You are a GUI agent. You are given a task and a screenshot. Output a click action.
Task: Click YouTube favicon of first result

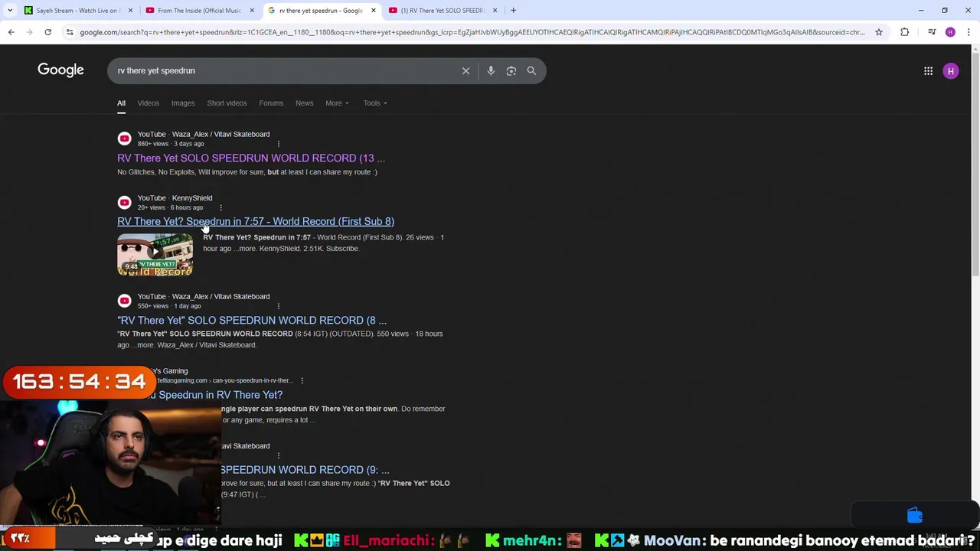point(124,139)
